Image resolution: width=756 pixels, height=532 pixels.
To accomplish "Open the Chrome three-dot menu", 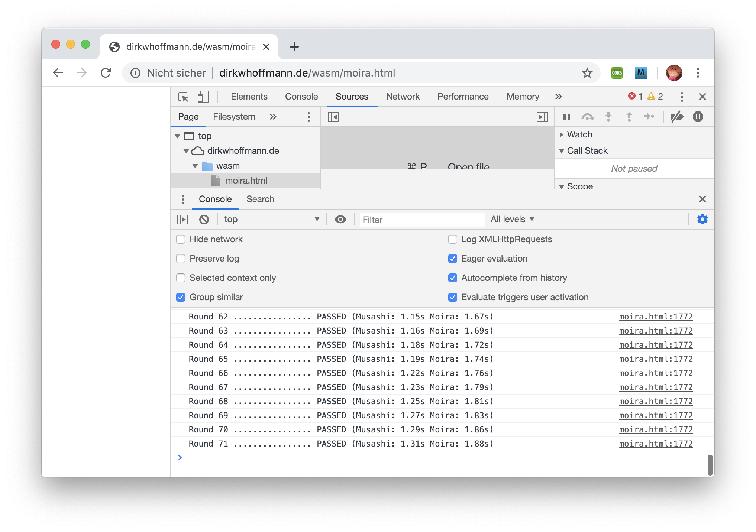I will [x=698, y=73].
